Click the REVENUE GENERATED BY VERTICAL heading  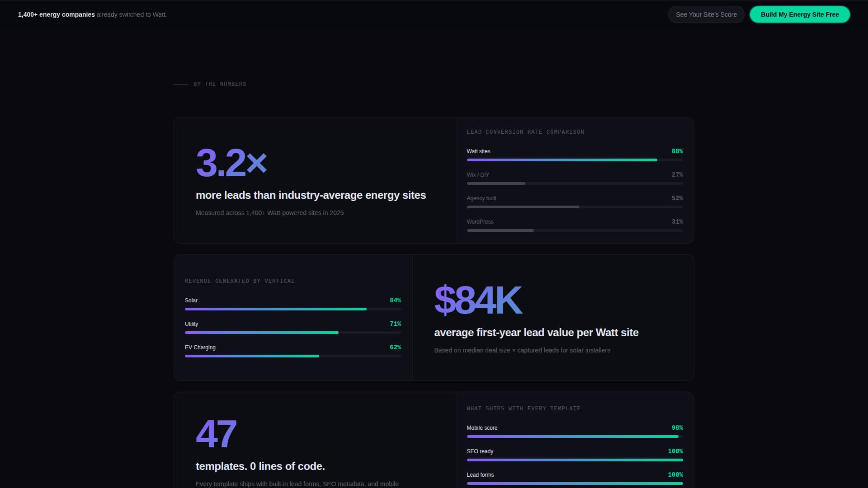(240, 281)
